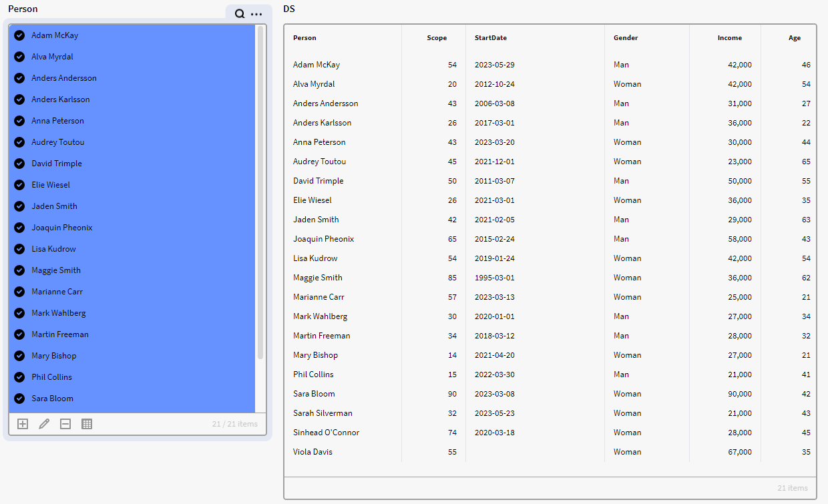Select the Viola Davis row in the table
828x504 pixels.
point(313,452)
